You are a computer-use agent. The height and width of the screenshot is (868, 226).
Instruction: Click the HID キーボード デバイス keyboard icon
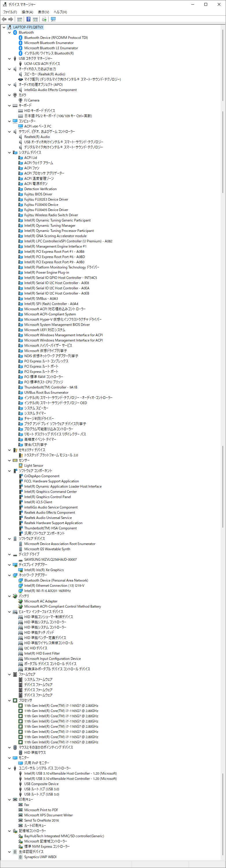(21, 110)
